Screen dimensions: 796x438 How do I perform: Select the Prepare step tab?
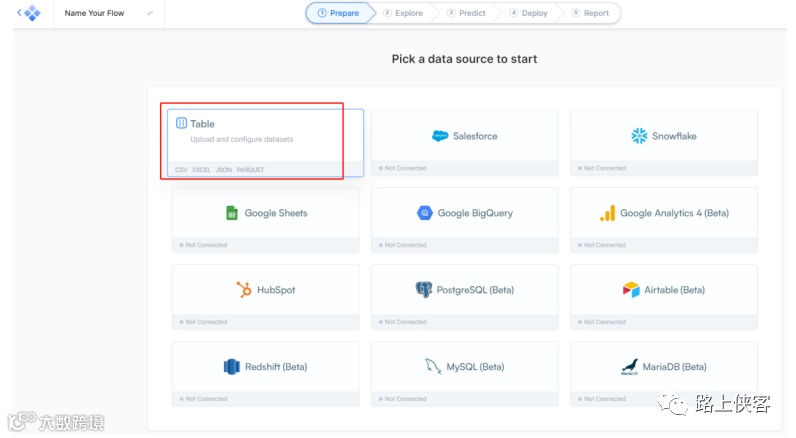[x=339, y=13]
